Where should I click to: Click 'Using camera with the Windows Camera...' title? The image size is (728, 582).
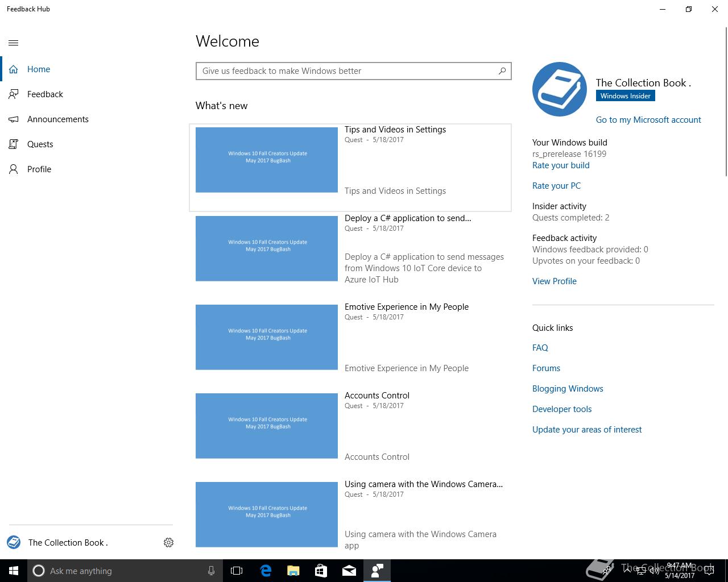click(424, 484)
